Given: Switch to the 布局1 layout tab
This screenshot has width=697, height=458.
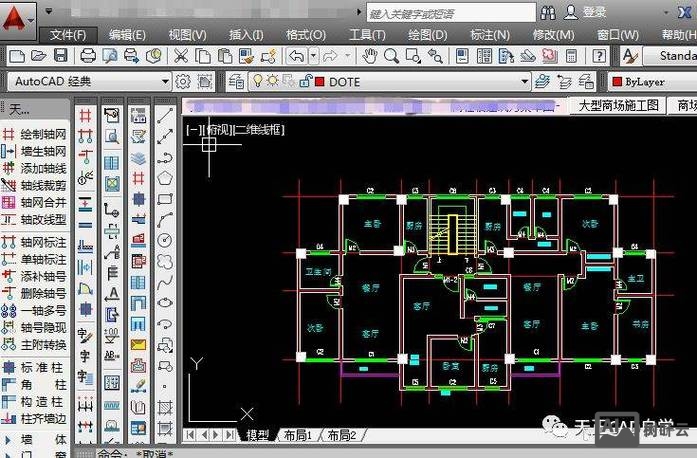Looking at the screenshot, I should 297,435.
